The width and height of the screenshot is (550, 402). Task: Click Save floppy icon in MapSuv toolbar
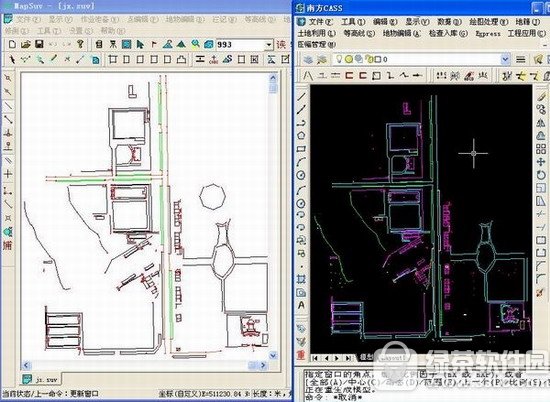coord(39,44)
